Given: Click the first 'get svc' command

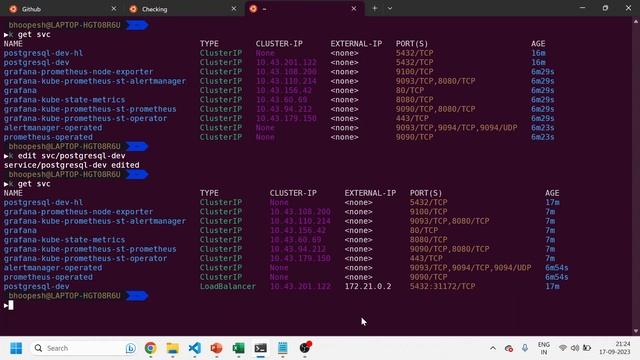Looking at the screenshot, I should tap(34, 35).
